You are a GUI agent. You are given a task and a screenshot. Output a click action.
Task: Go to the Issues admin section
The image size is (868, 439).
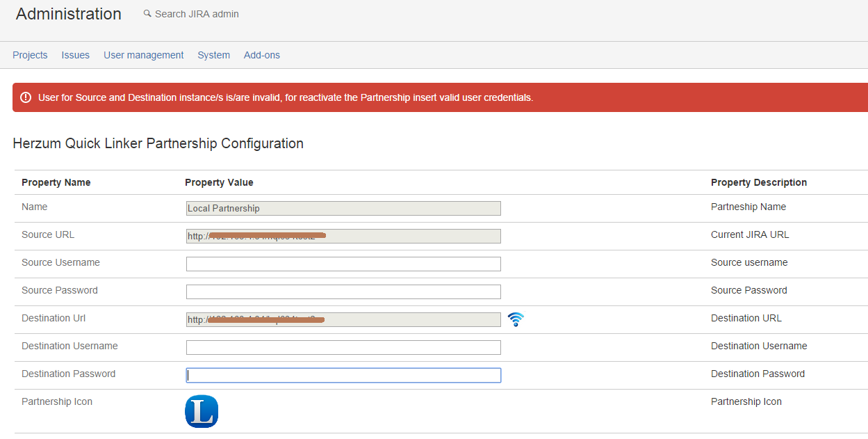click(75, 55)
